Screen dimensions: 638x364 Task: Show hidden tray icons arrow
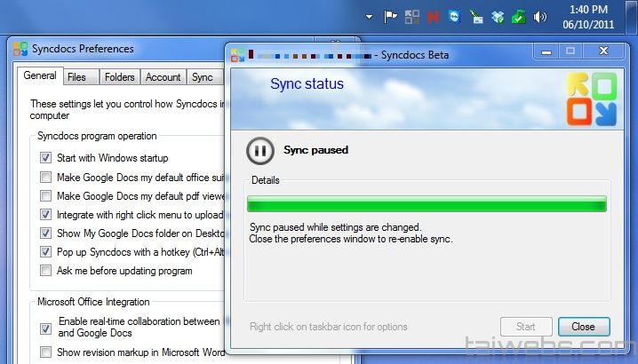coord(369,17)
